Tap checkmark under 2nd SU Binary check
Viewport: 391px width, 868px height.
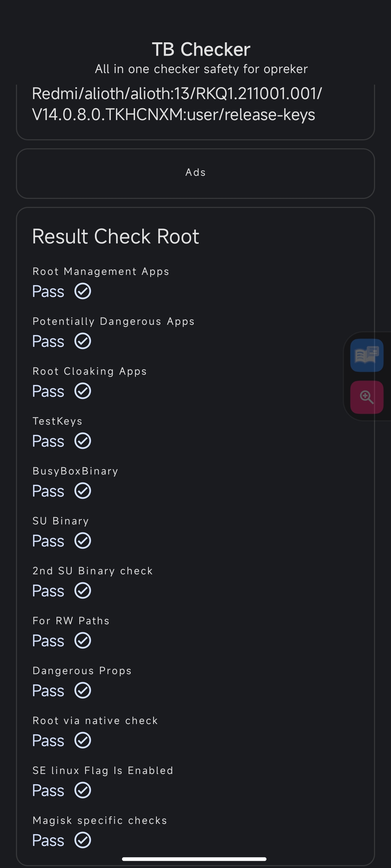pyautogui.click(x=83, y=591)
